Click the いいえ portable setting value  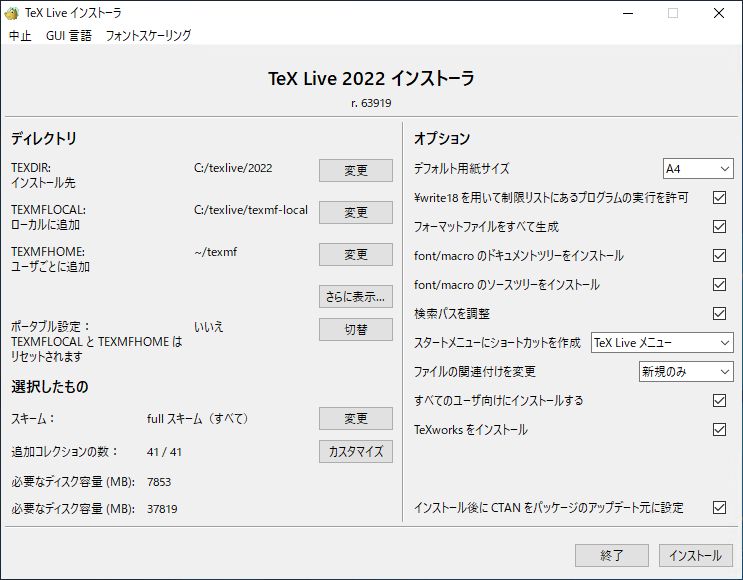pos(208,327)
